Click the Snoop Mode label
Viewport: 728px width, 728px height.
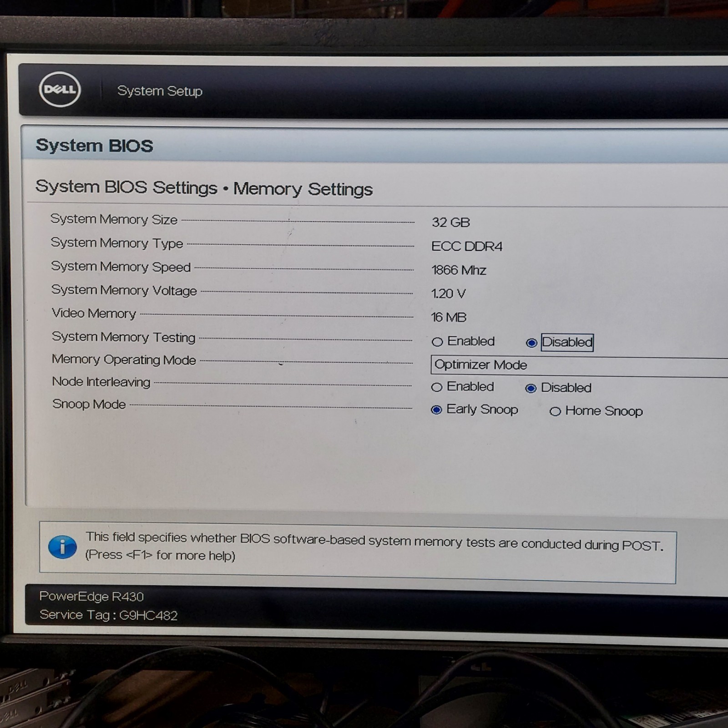click(x=89, y=404)
